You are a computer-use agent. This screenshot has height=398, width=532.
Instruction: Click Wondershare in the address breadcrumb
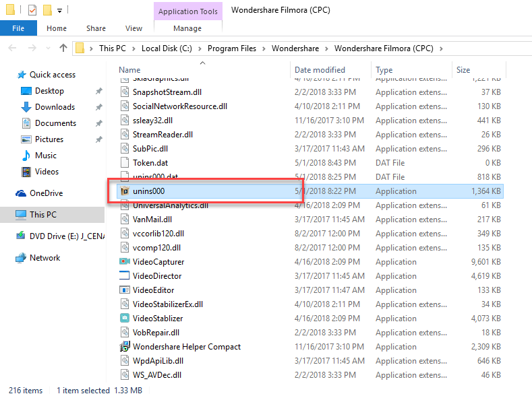coord(295,48)
